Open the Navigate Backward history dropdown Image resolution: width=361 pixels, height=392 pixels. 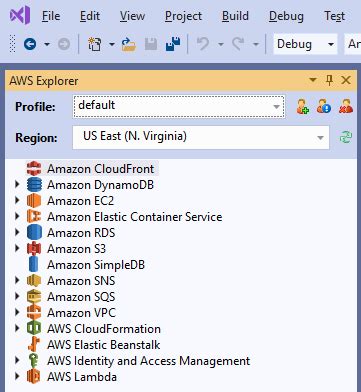click(47, 44)
